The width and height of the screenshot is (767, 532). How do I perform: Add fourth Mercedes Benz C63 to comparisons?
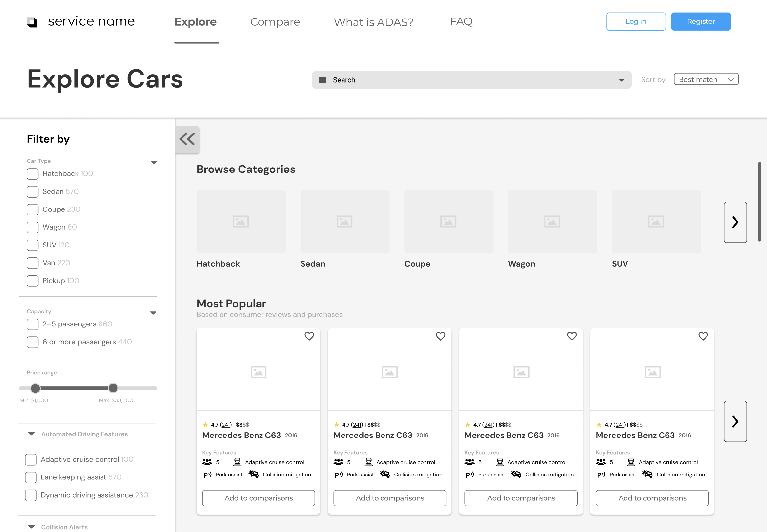pos(652,498)
